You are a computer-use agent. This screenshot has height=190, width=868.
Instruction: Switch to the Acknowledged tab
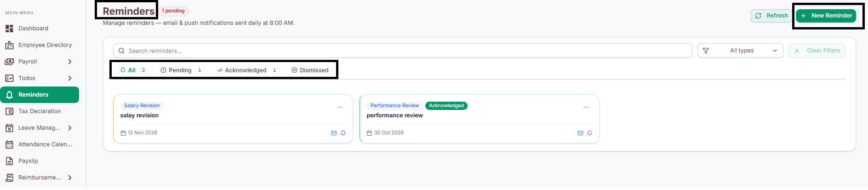coord(246,70)
